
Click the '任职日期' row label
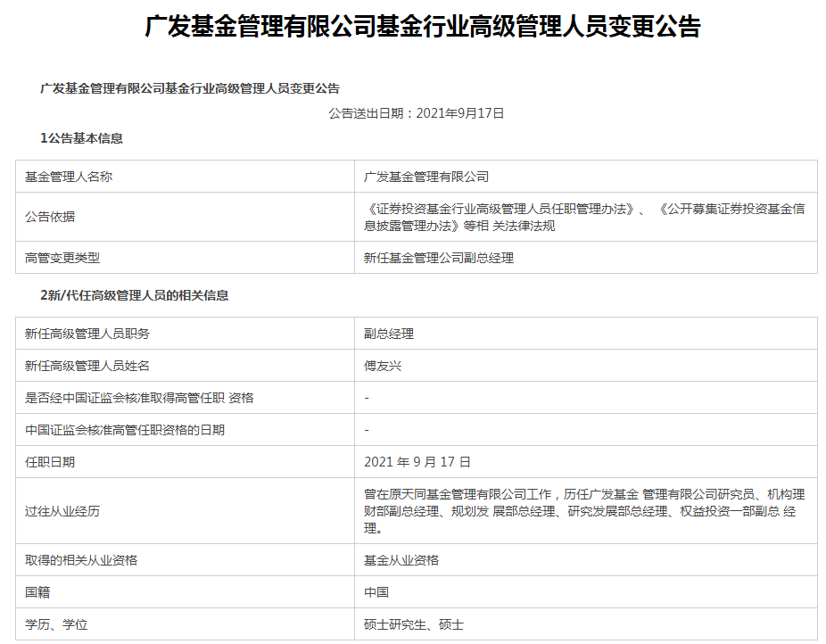click(x=50, y=462)
